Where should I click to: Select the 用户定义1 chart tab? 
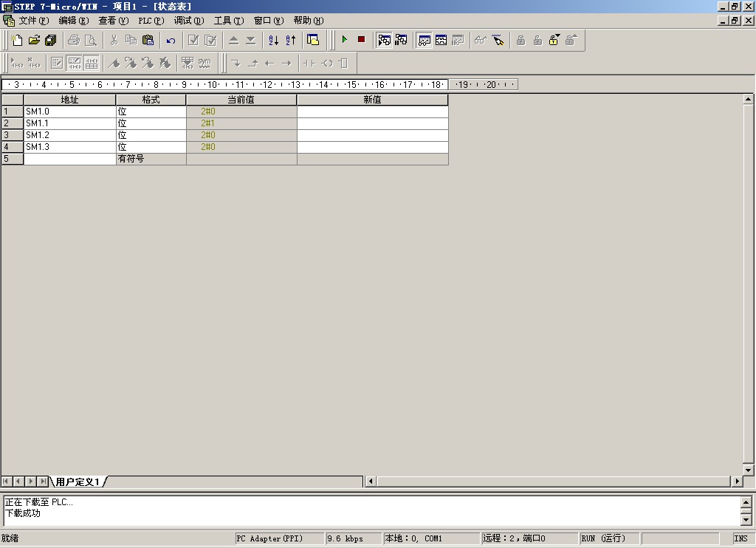(x=78, y=482)
